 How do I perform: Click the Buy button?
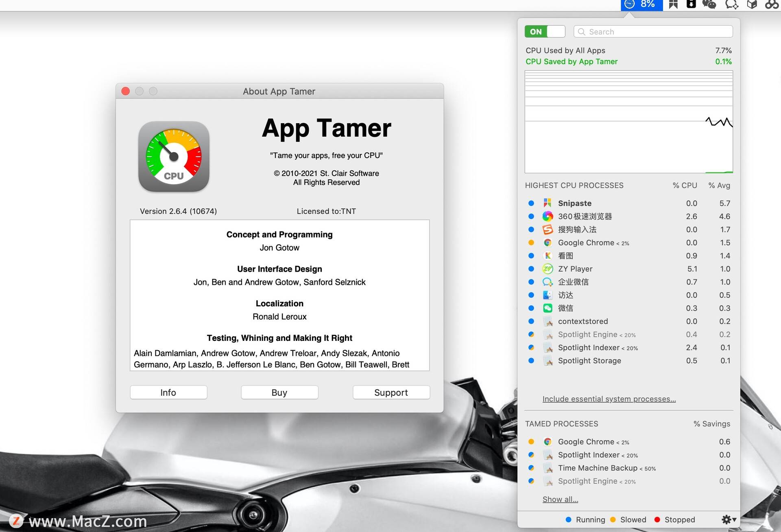click(279, 392)
